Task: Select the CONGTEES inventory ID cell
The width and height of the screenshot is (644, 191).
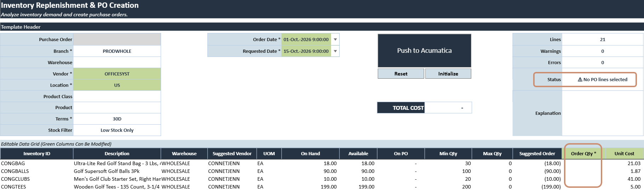Action: [37, 187]
